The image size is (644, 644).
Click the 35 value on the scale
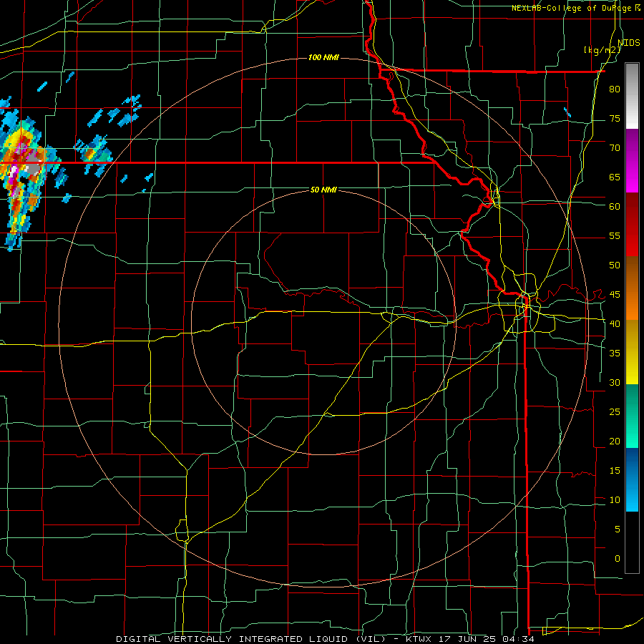click(615, 353)
